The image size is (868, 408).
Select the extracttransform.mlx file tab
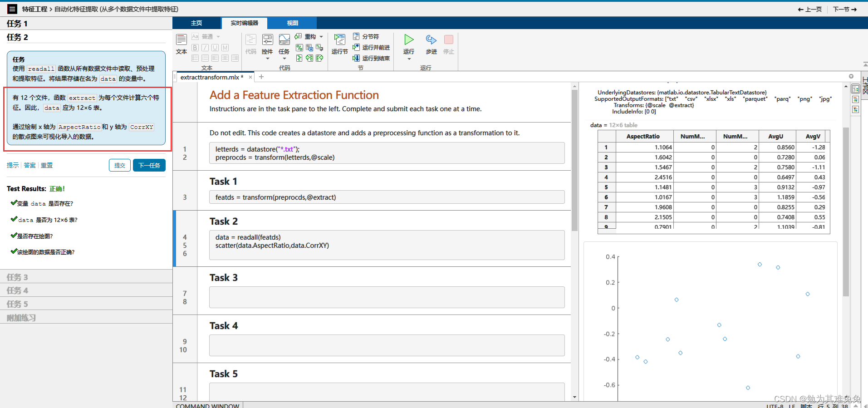pyautogui.click(x=212, y=77)
